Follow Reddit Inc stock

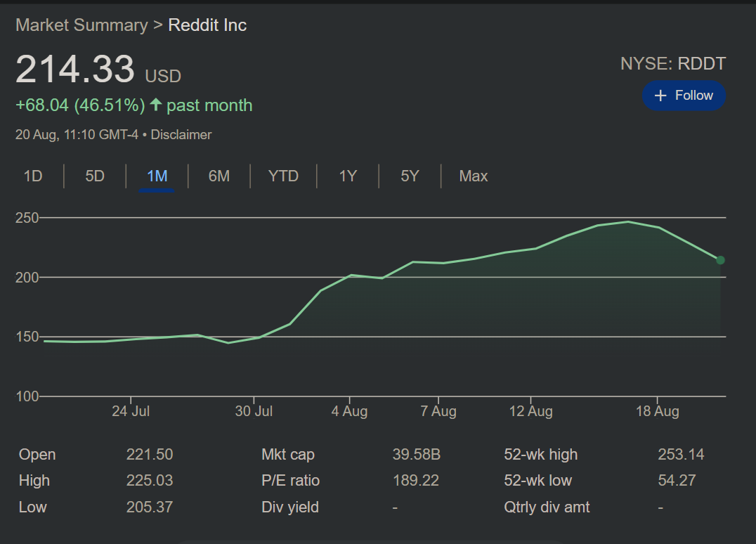point(684,96)
